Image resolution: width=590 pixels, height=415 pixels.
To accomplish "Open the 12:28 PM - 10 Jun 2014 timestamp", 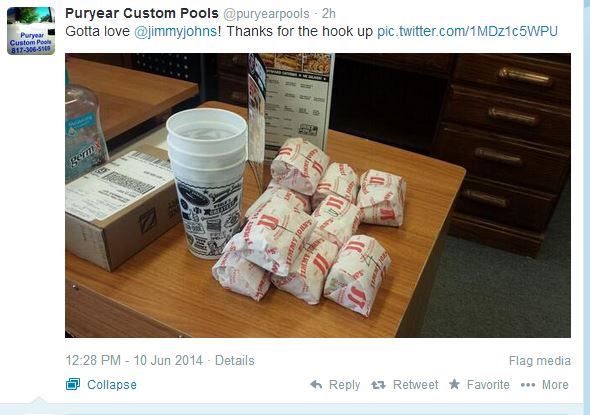I will [134, 360].
